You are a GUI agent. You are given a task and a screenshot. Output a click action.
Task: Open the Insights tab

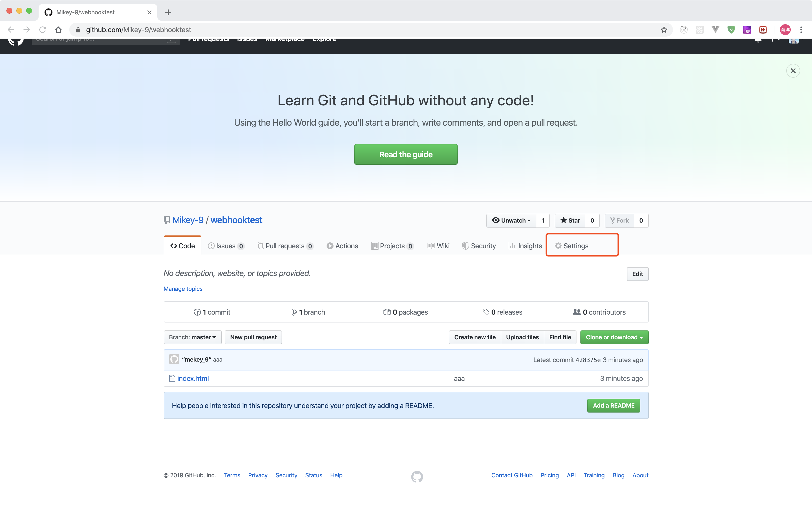pos(525,246)
